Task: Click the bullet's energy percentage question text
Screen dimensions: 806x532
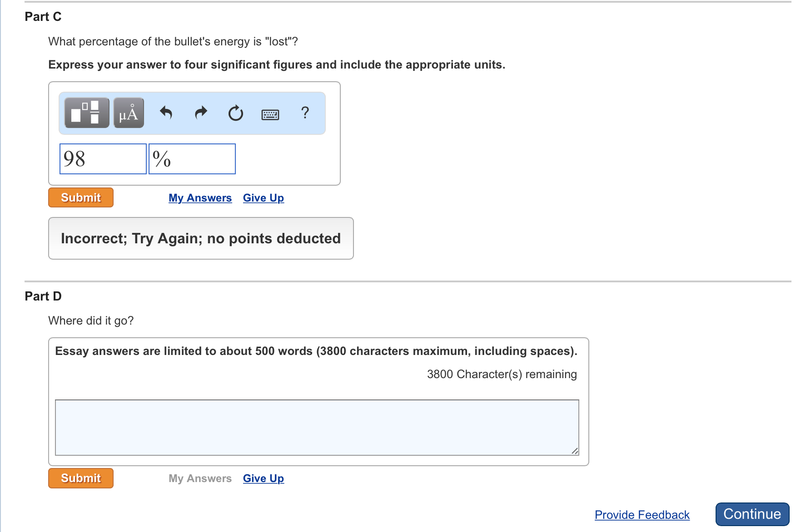Action: [173, 42]
